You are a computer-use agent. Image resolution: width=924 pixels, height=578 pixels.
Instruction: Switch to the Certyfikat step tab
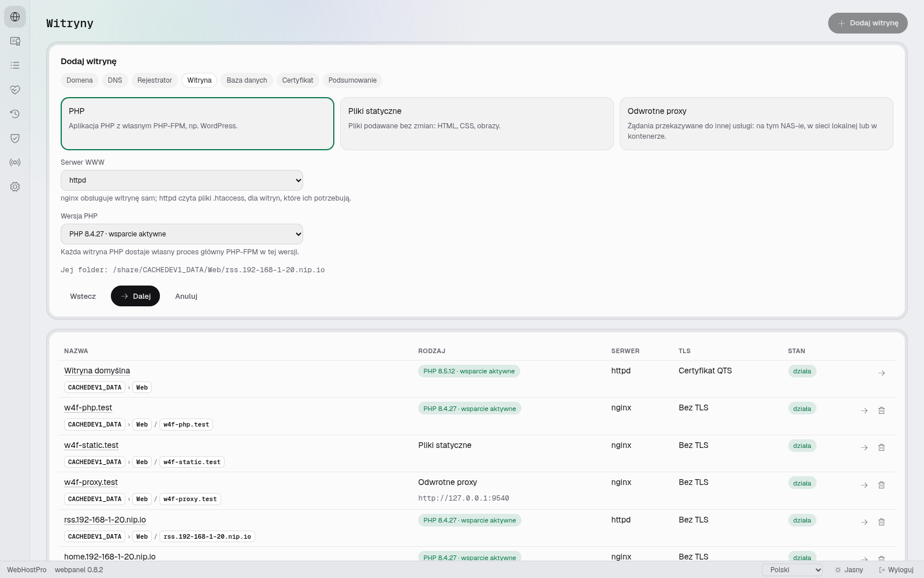298,80
